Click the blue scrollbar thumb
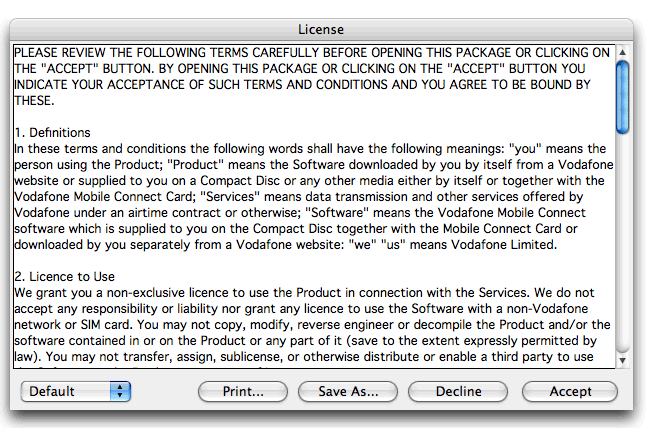The width and height of the screenshot is (653, 428). click(622, 96)
